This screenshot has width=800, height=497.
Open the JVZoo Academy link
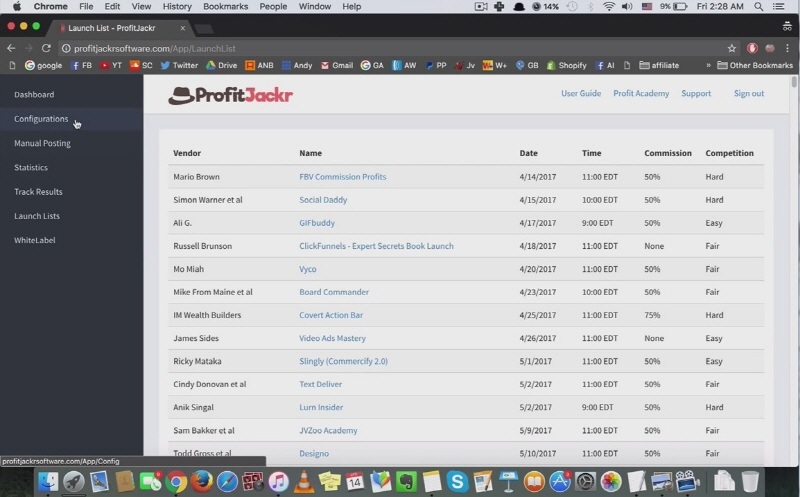pos(328,430)
